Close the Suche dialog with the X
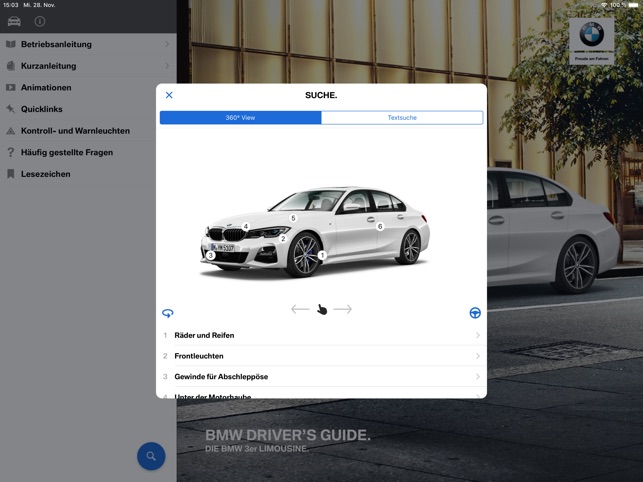Screen dimensions: 643x482 coord(169,95)
